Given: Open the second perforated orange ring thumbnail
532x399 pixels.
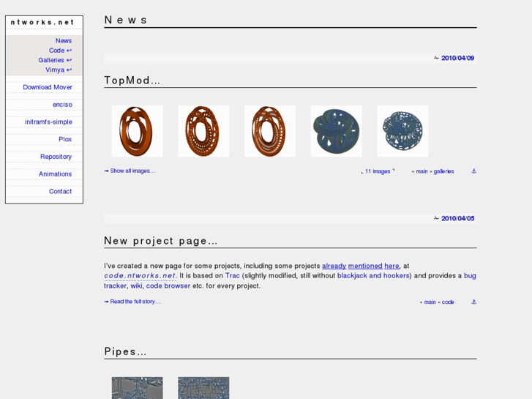Looking at the screenshot, I should coord(203,131).
